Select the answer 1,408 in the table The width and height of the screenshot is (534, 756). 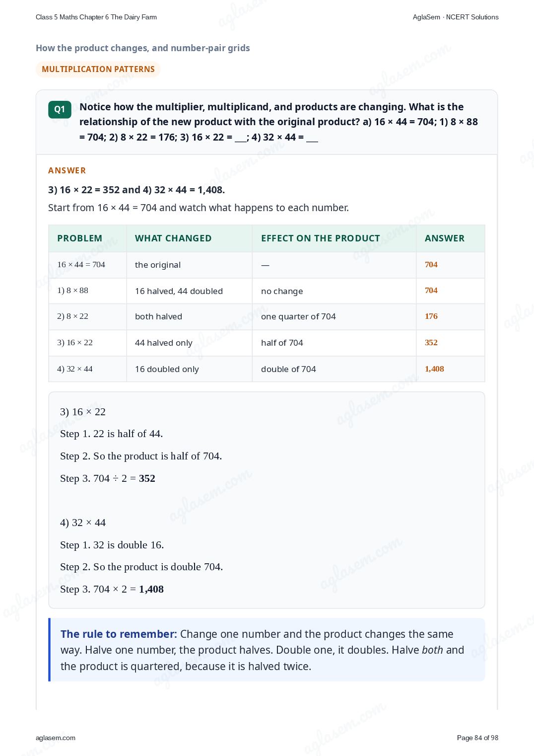434,369
